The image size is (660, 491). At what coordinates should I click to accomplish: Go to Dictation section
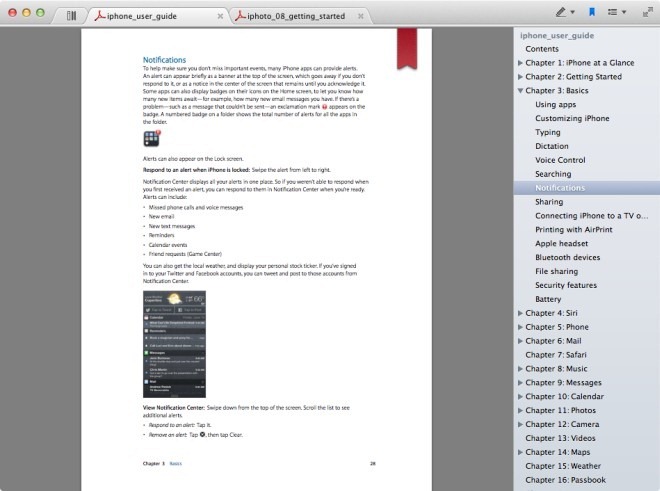(x=552, y=146)
